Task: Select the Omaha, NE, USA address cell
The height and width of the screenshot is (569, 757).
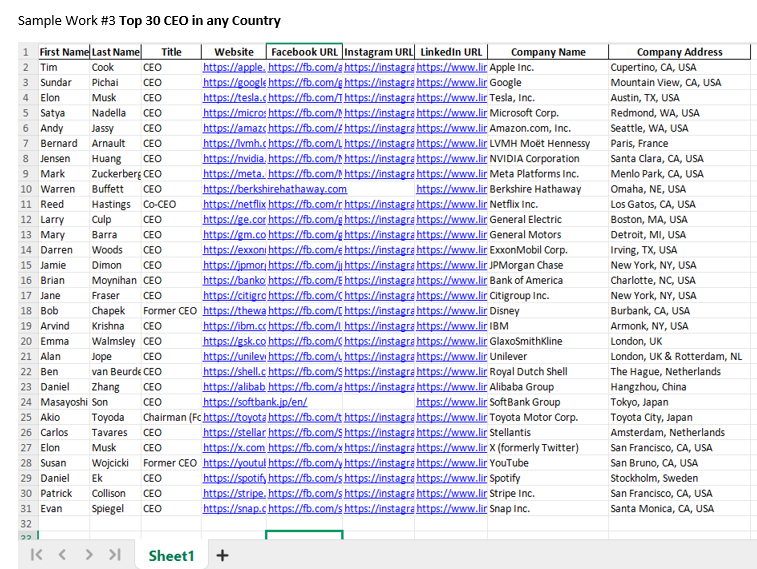Action: click(x=679, y=189)
